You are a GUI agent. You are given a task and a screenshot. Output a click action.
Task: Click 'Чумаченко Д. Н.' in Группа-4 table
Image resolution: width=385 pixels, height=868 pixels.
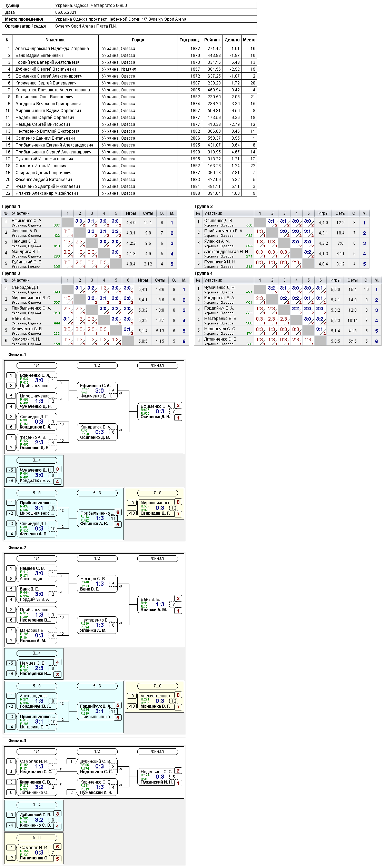[x=220, y=287]
